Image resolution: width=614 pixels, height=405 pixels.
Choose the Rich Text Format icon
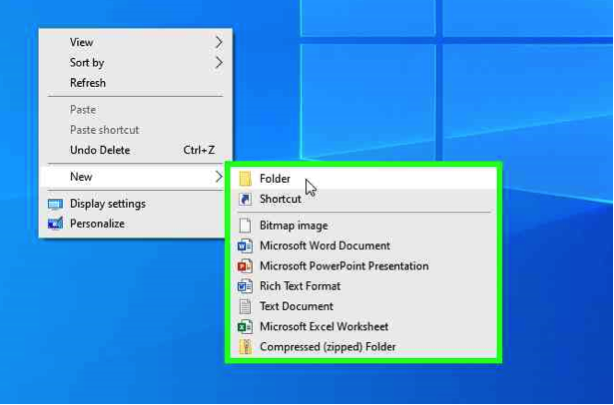pos(245,286)
